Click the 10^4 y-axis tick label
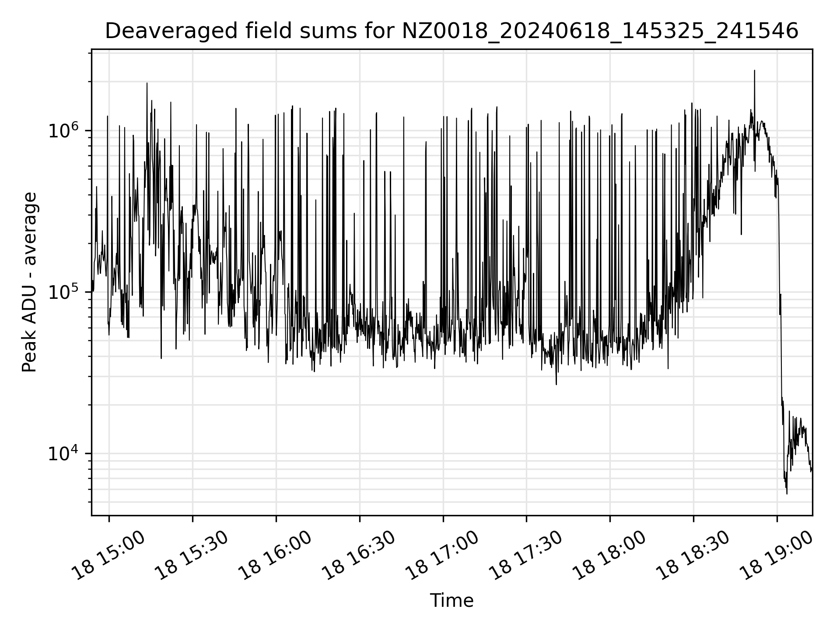The height and width of the screenshot is (630, 840). [64, 453]
